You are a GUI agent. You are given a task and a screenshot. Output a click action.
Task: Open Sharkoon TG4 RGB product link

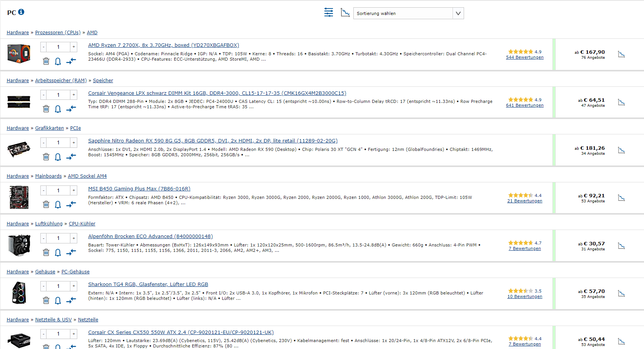coord(148,284)
